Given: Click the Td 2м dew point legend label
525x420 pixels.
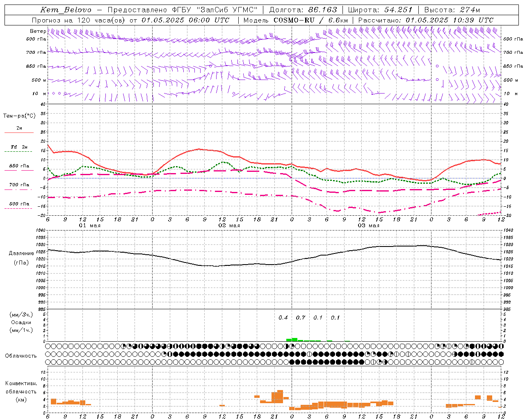Looking at the screenshot, I should coord(19,147).
